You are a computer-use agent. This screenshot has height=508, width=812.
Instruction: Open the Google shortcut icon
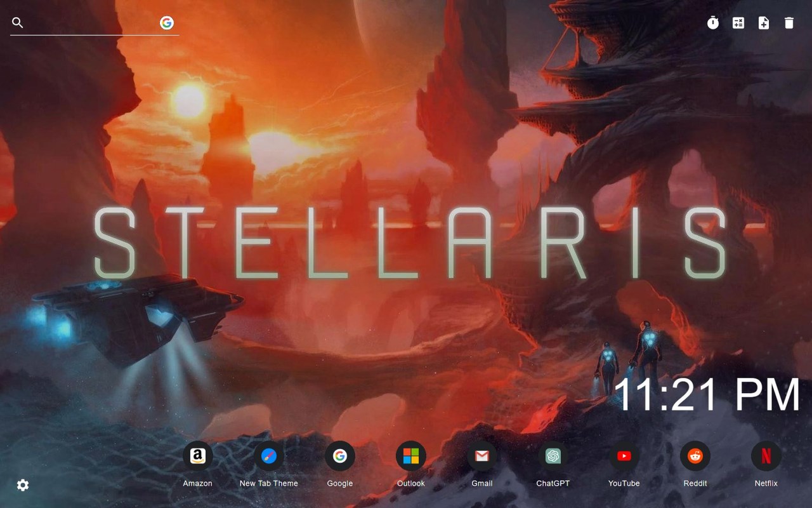[x=340, y=456]
